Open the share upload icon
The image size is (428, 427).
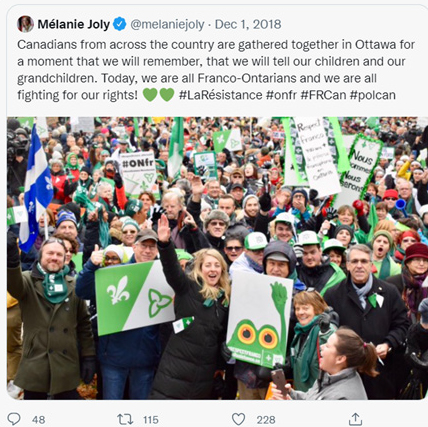coord(355,419)
